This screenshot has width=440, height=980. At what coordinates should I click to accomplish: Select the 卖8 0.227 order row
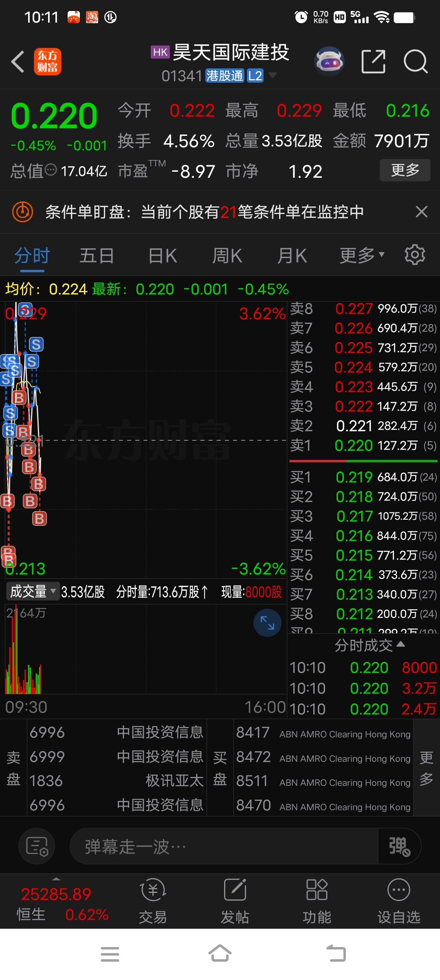pos(363,309)
